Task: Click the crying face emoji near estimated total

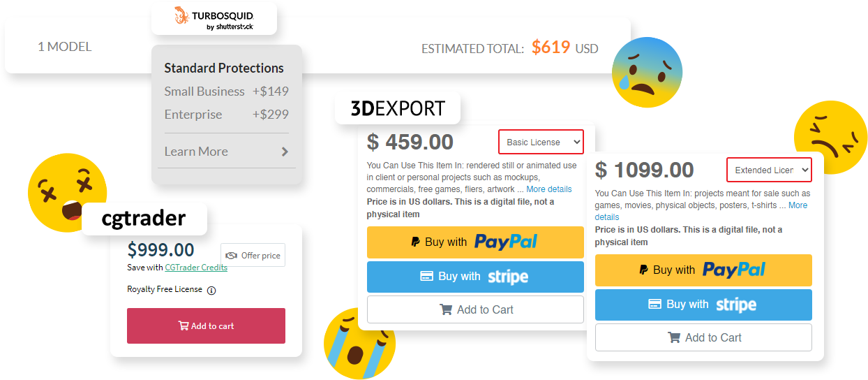Action: (647, 72)
